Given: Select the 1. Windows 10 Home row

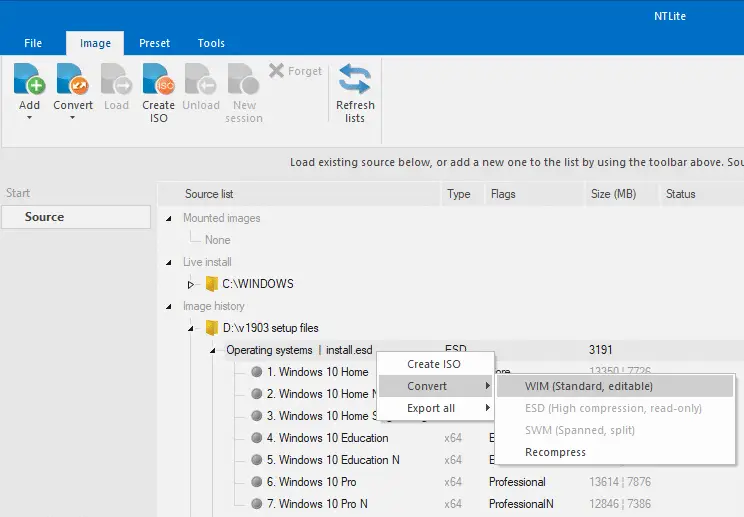Looking at the screenshot, I should click(x=317, y=372).
